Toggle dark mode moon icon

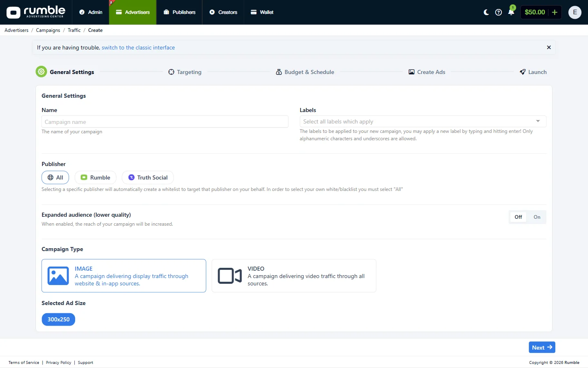486,12
